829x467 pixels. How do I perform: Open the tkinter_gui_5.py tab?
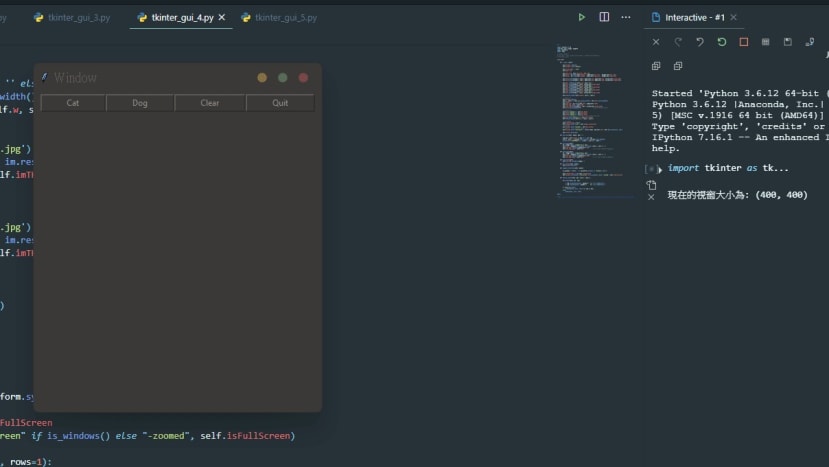pos(279,17)
